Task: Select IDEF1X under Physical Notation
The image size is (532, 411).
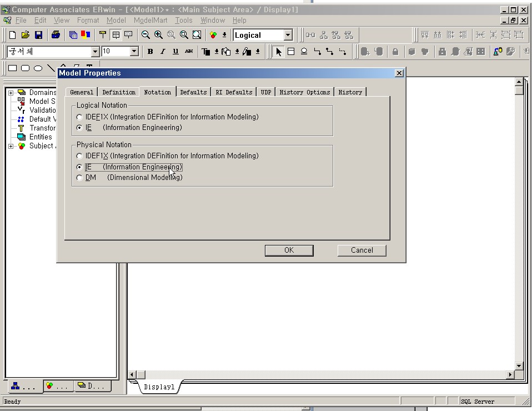Action: coord(79,156)
